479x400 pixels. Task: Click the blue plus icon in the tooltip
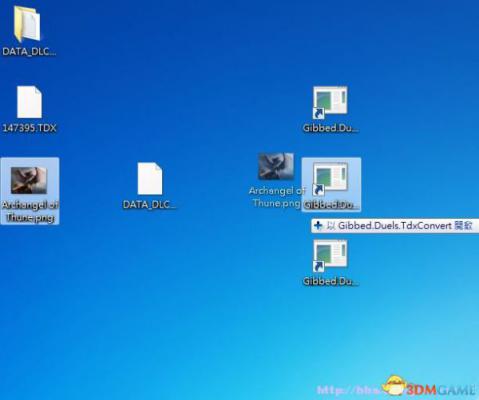pos(318,226)
